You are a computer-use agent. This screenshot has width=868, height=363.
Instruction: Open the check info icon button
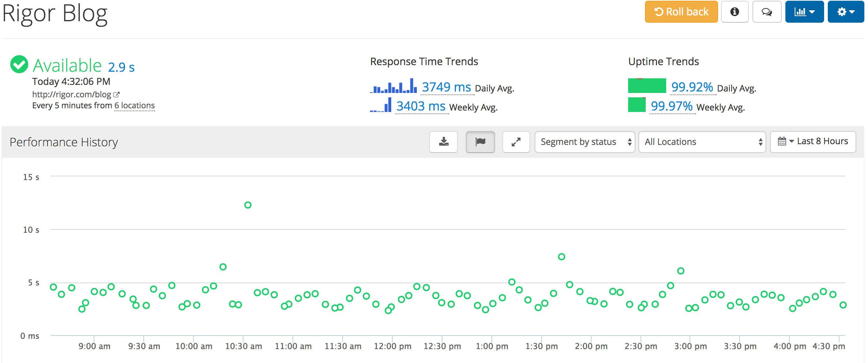pos(735,12)
